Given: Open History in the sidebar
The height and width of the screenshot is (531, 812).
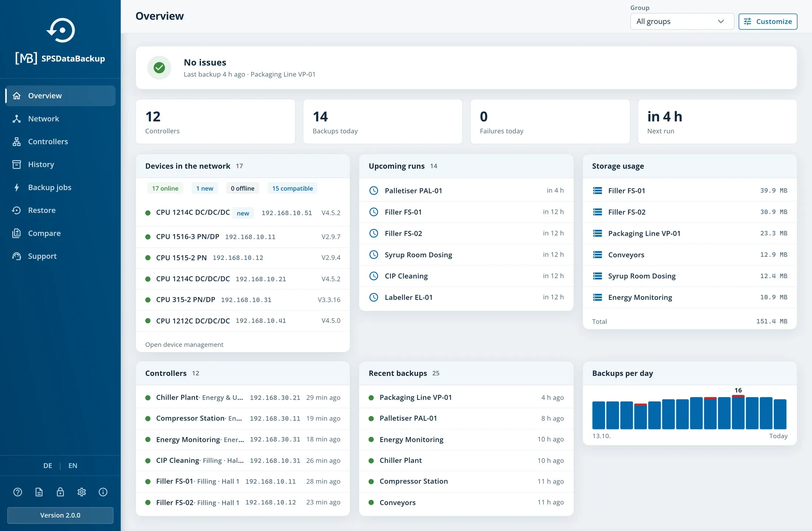Looking at the screenshot, I should 60,164.
